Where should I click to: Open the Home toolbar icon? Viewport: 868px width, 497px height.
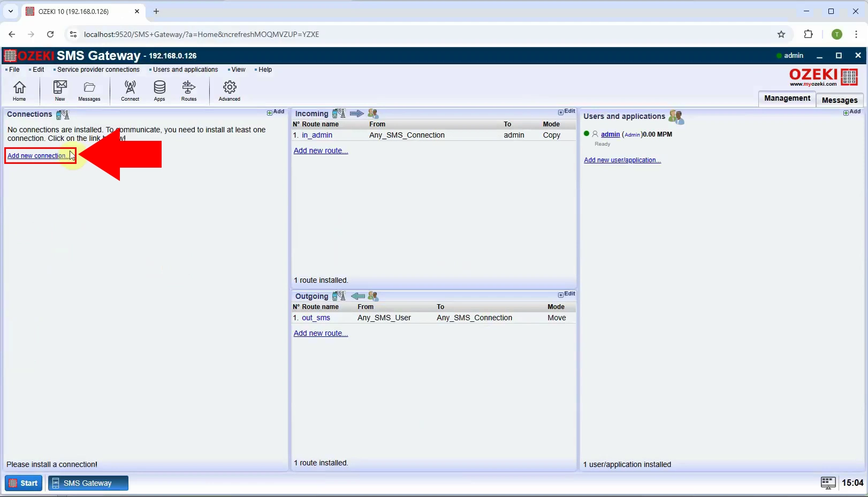coord(19,90)
